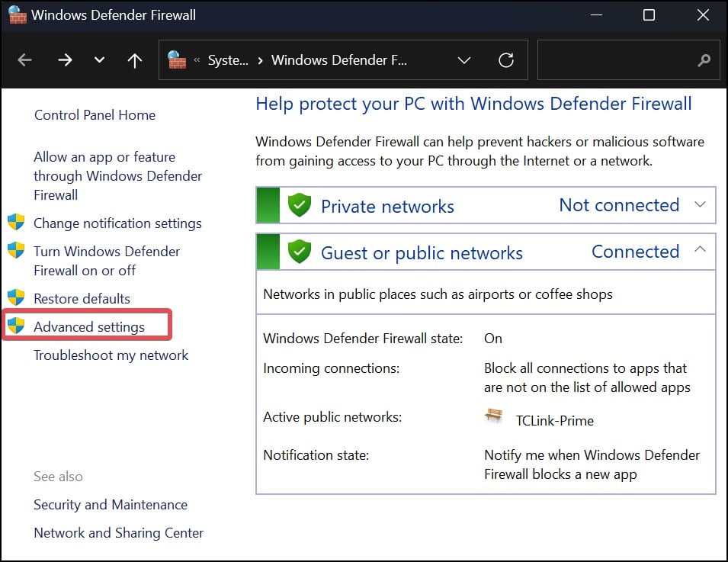Click shield icon beside Restore defaults

[16, 297]
